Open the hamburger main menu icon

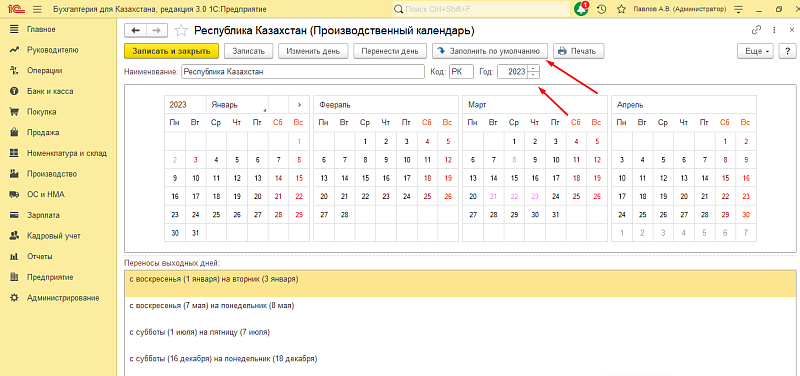[37, 9]
